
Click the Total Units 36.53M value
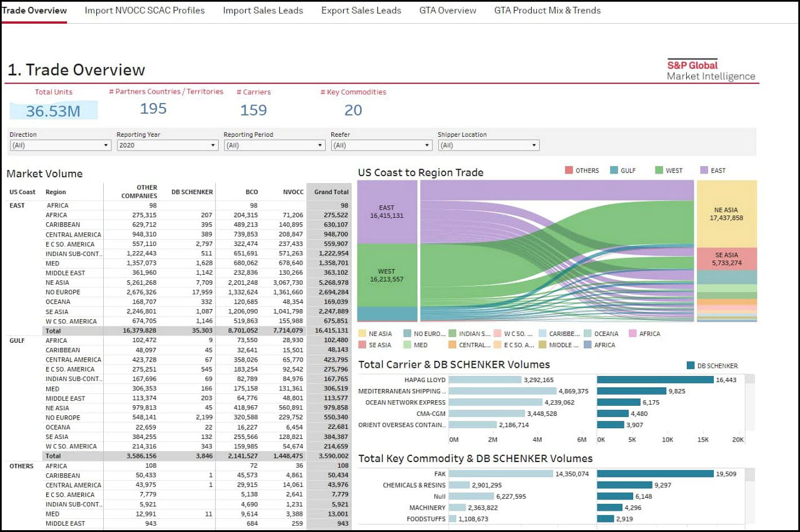53,111
